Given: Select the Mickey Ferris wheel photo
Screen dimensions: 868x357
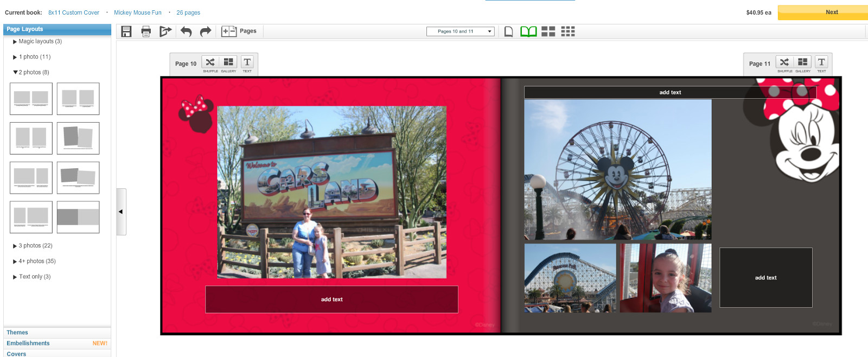Looking at the screenshot, I should point(618,169).
